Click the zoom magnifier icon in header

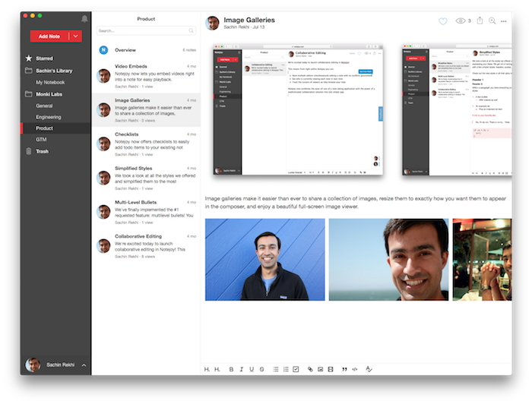tap(492, 21)
